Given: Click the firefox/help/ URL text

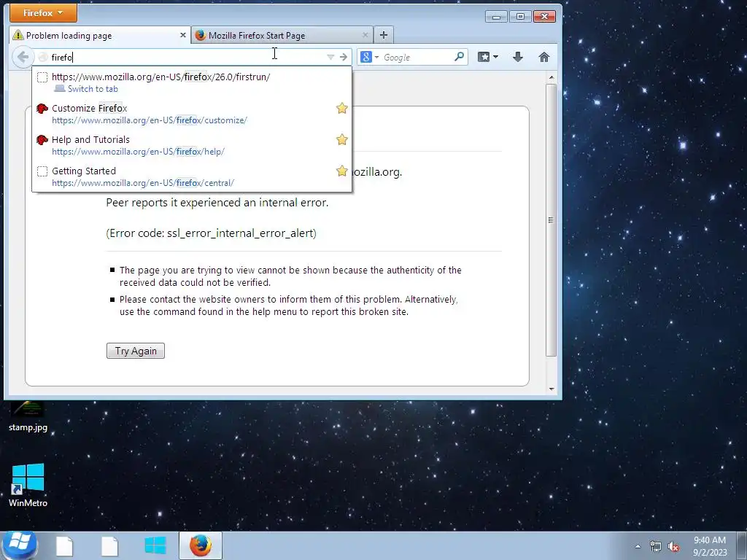Looking at the screenshot, I should [138, 152].
